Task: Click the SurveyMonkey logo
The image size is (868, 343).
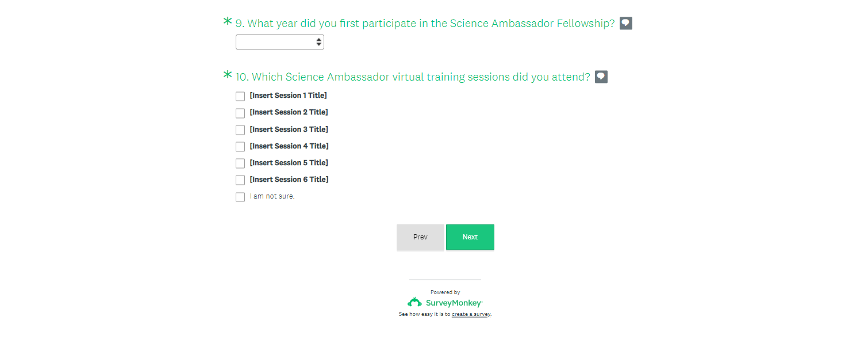Action: tap(445, 303)
